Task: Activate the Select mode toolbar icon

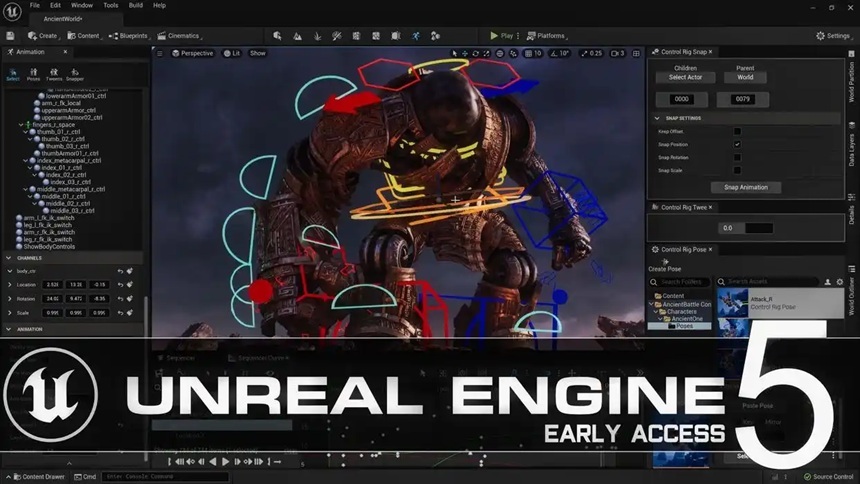Action: pos(277,36)
